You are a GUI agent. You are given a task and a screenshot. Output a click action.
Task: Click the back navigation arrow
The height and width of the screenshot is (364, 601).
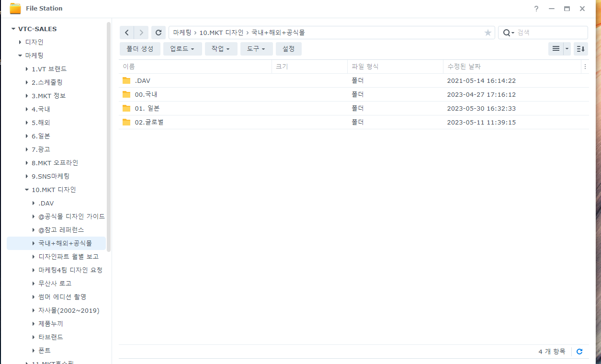coord(126,32)
